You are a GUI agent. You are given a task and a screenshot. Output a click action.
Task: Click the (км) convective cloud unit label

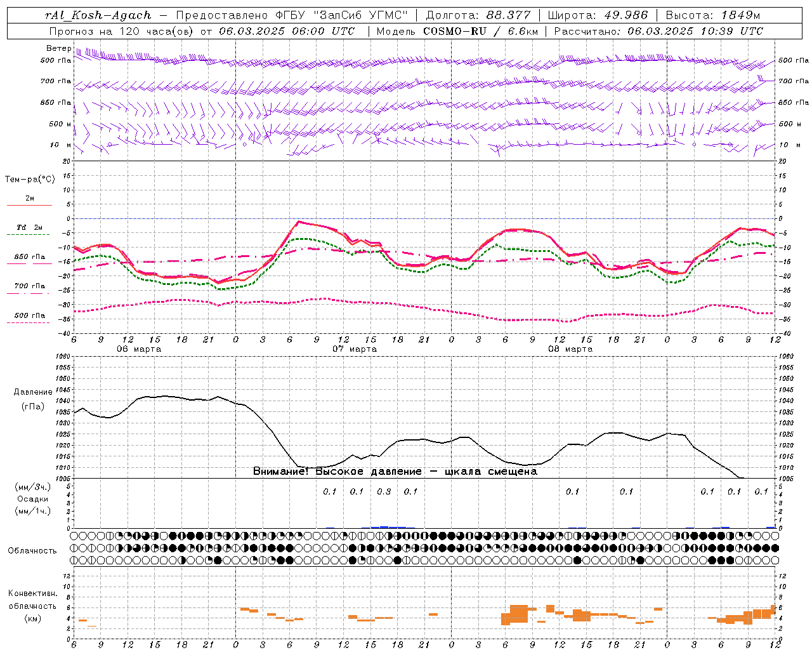(x=32, y=618)
